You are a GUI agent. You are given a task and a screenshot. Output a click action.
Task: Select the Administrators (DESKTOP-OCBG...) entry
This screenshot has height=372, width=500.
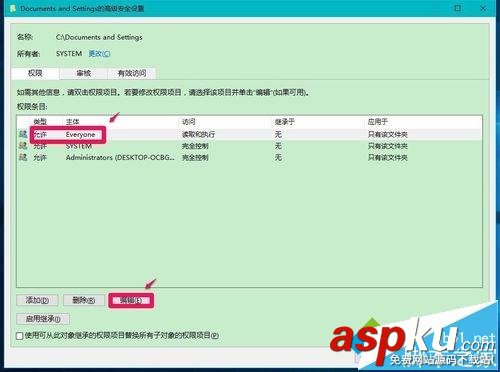(249, 157)
